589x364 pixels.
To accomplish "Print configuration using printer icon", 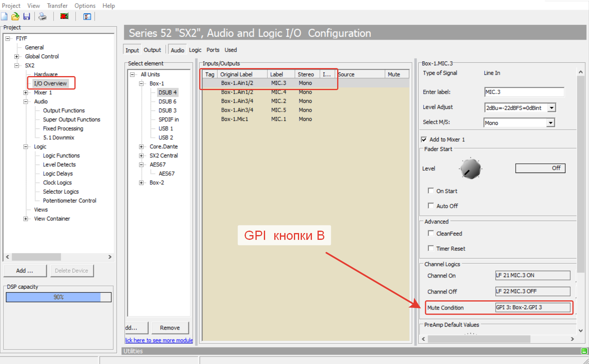I will click(42, 16).
